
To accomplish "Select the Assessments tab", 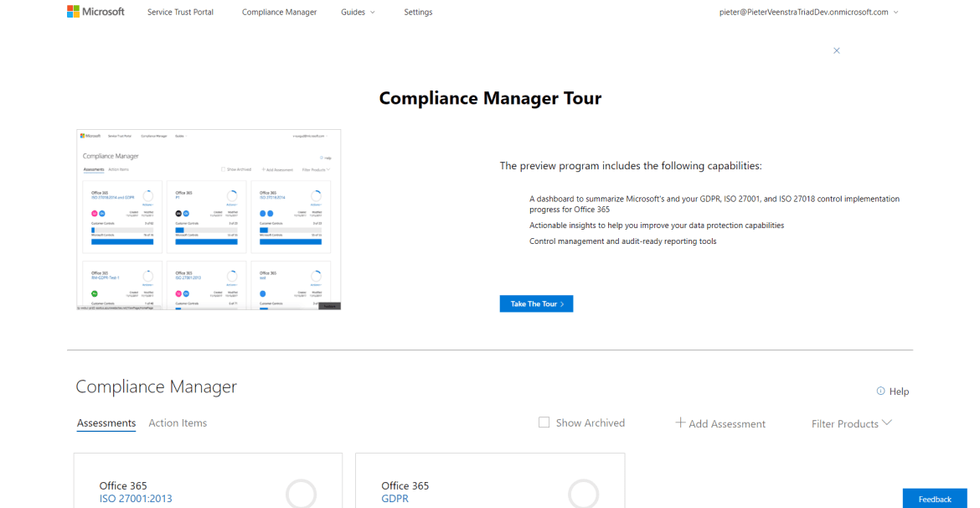I will tap(106, 422).
